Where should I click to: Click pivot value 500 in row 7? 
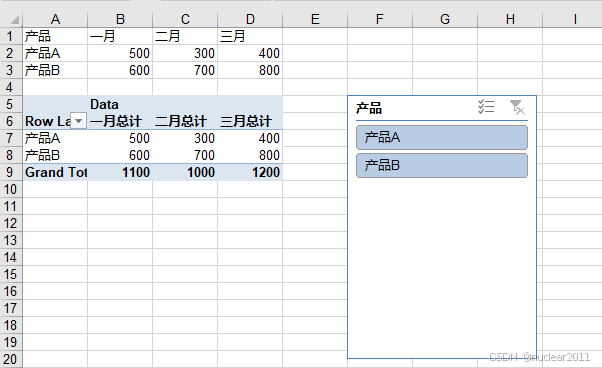[120, 138]
